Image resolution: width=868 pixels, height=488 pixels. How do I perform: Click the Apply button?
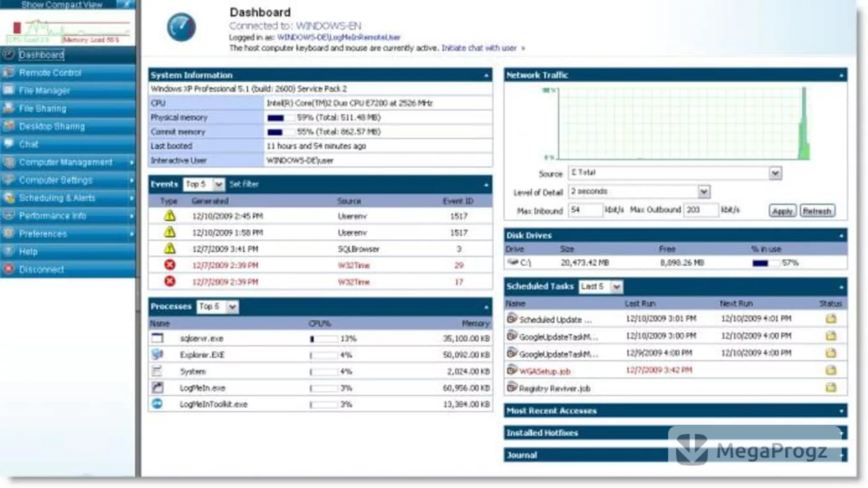point(782,211)
